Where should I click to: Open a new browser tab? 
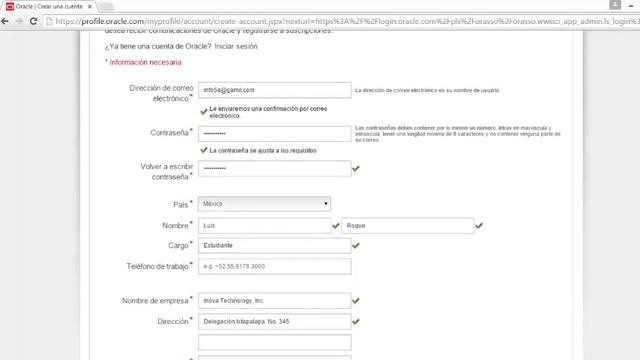[x=107, y=7]
